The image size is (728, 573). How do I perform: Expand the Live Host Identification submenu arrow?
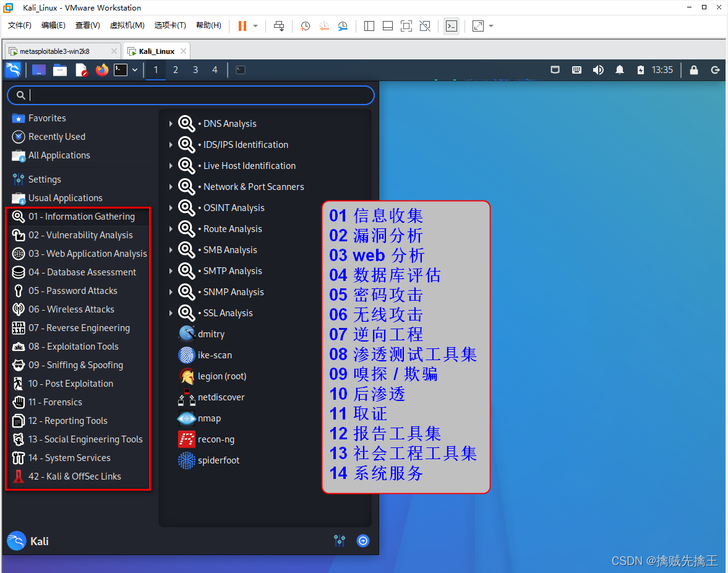(171, 166)
